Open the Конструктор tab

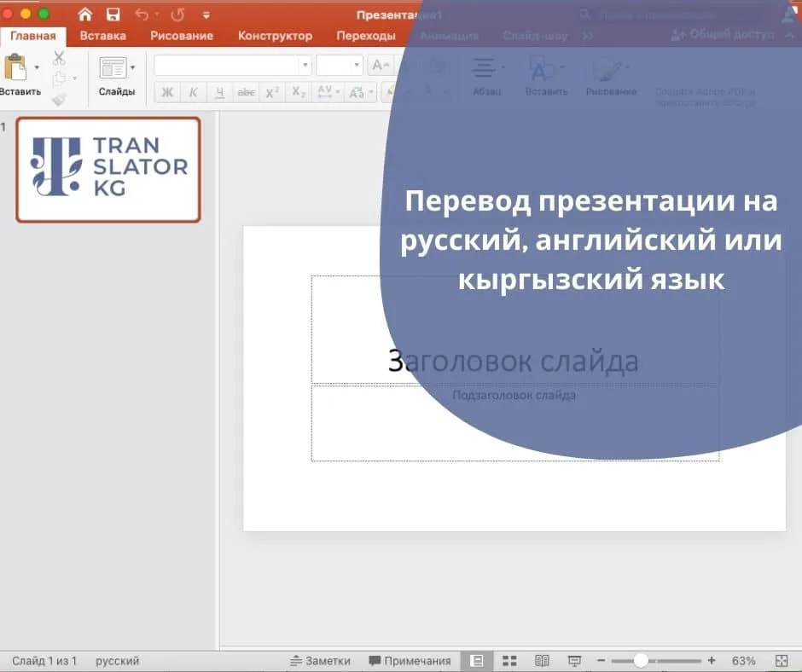(276, 36)
